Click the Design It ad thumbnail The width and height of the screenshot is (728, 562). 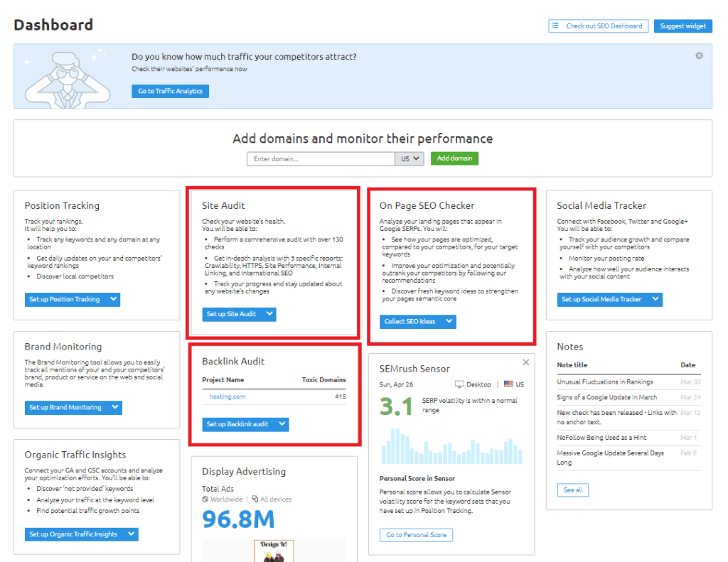click(274, 551)
